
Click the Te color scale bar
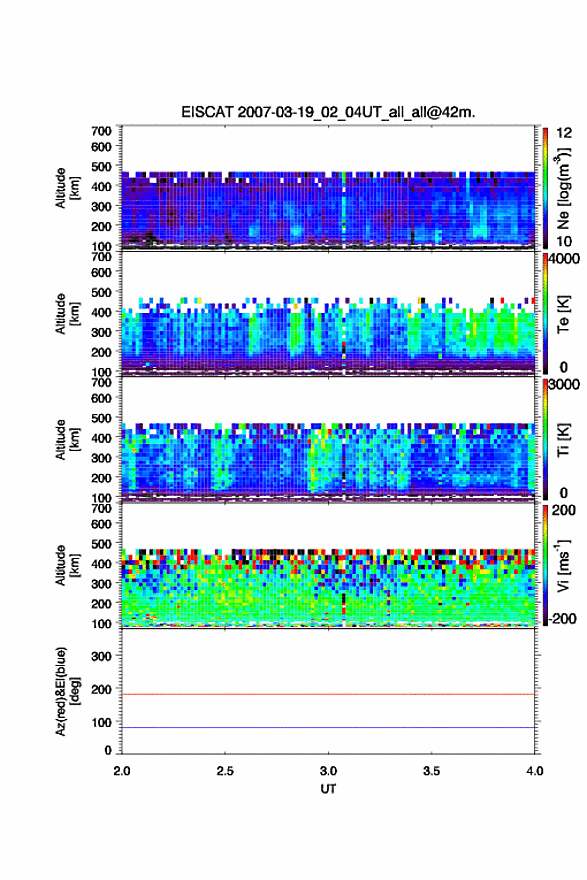pos(545,314)
